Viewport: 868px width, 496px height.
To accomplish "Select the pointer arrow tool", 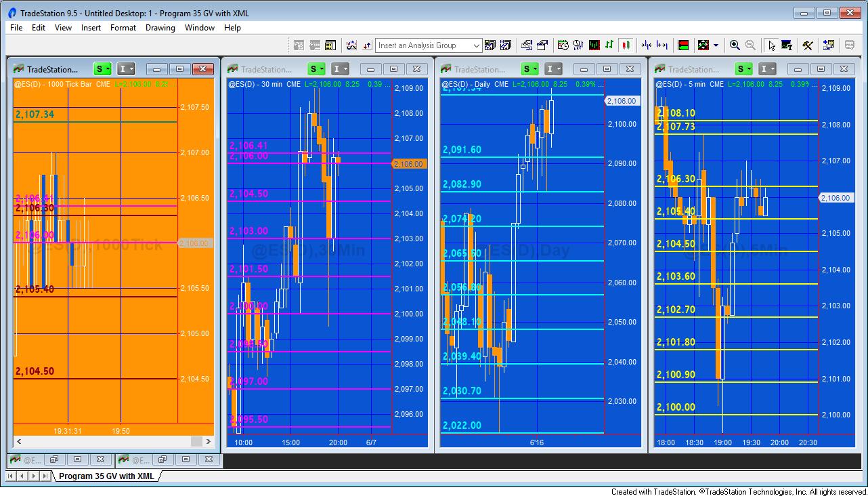I will click(x=771, y=45).
